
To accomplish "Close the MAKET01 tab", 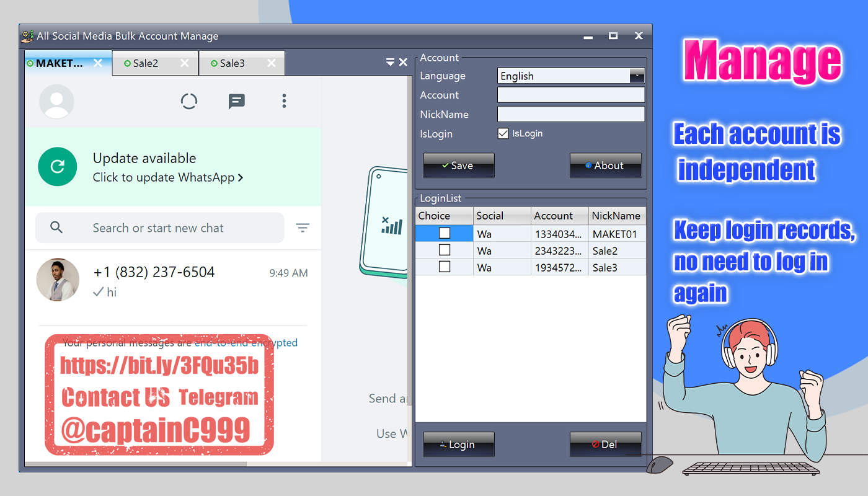I will (98, 63).
